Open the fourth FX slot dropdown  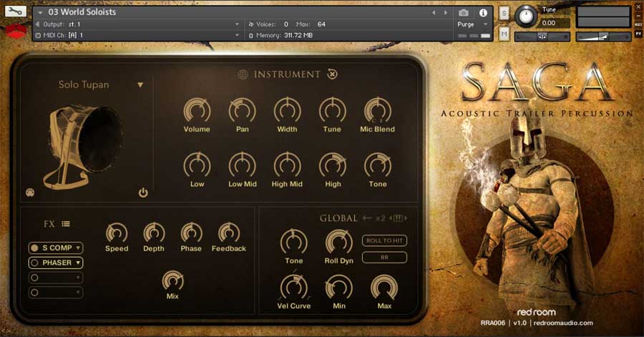[x=77, y=292]
